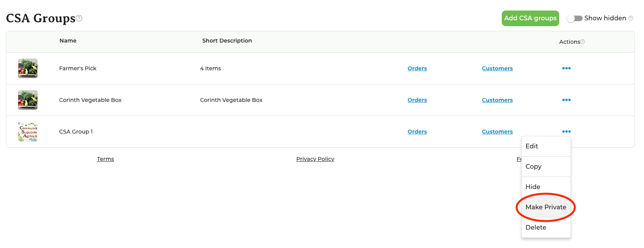Select Hide in the actions menu
This screenshot has height=248, width=644.
click(x=546, y=187)
